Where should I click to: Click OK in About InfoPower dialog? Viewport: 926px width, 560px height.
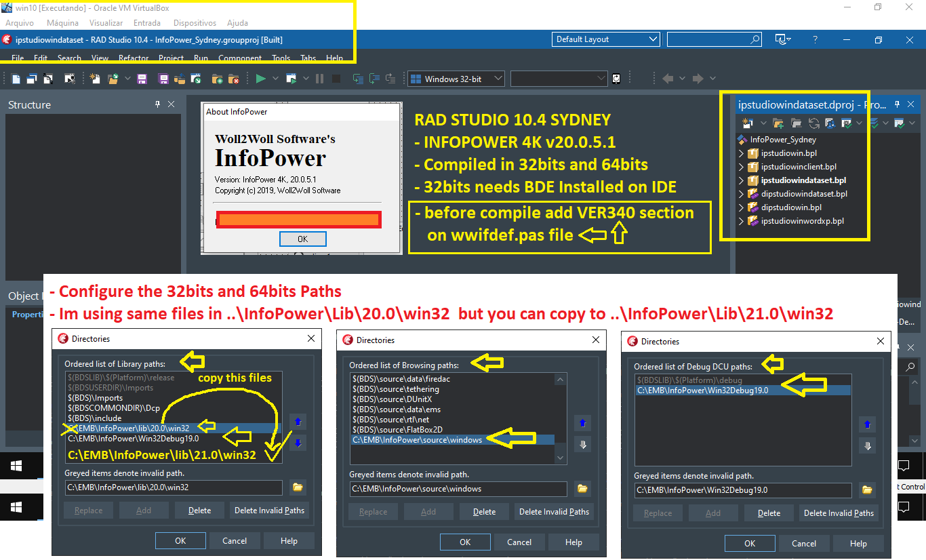(302, 239)
